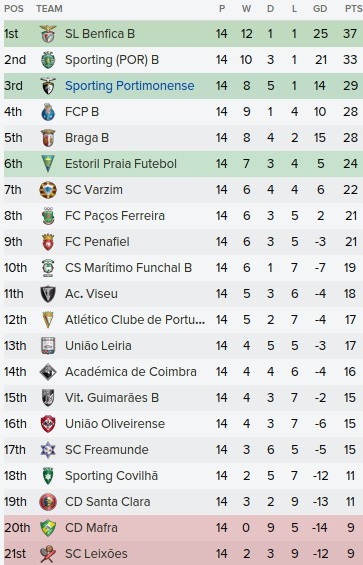Sort table by GD column header
This screenshot has height=565, width=363.
tap(320, 9)
